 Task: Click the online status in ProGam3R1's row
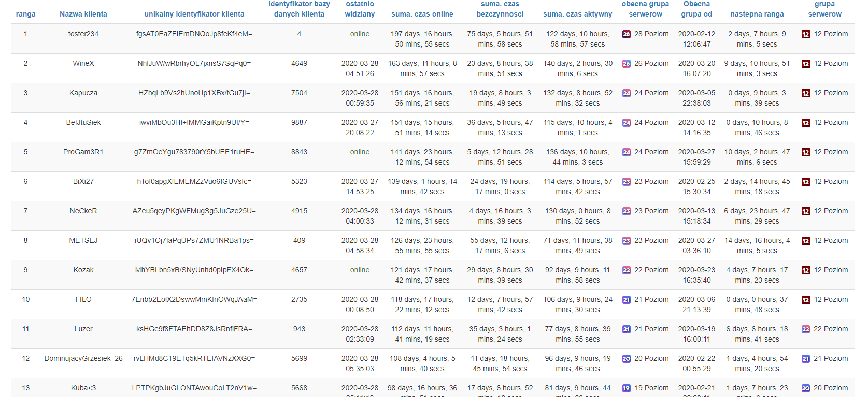(360, 152)
